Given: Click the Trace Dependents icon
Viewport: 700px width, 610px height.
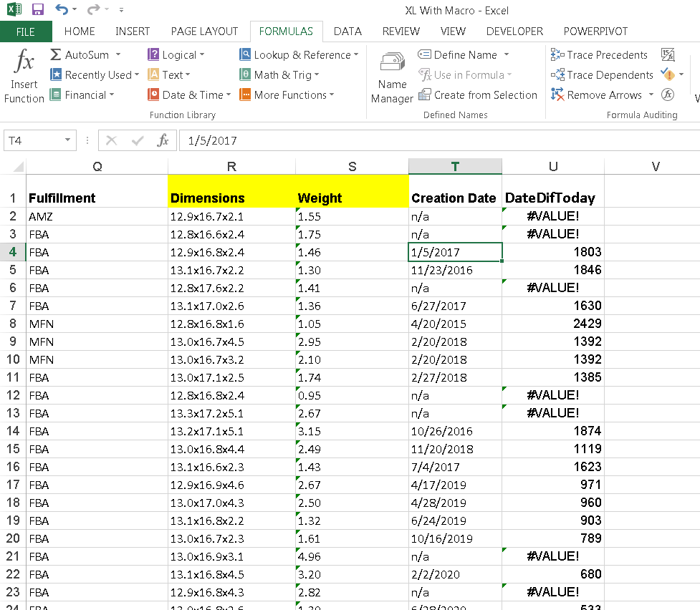Looking at the screenshot, I should (557, 74).
